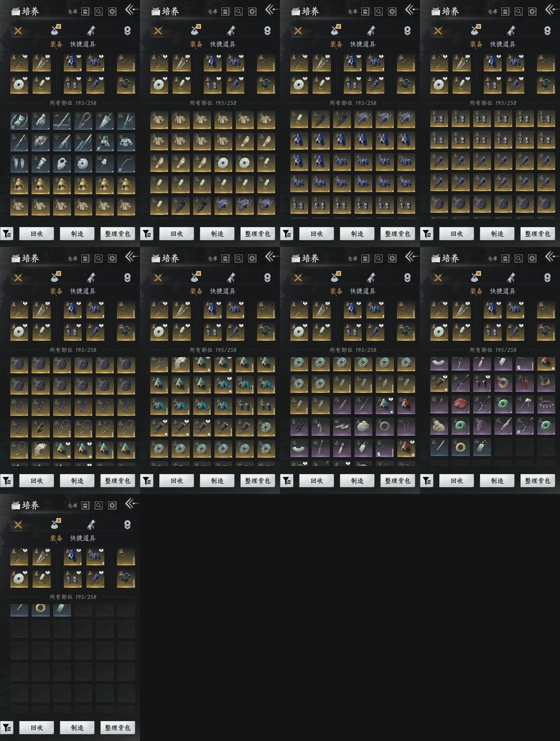This screenshot has width=560, height=741.
Task: Click 整理背包 in the mostly-empty inventory panel
Action: tap(118, 728)
